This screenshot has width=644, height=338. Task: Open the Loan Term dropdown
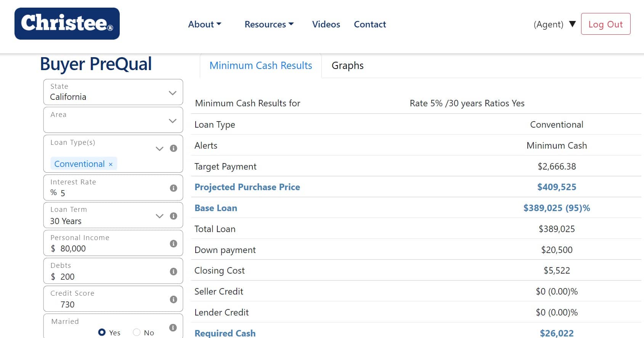coord(159,216)
